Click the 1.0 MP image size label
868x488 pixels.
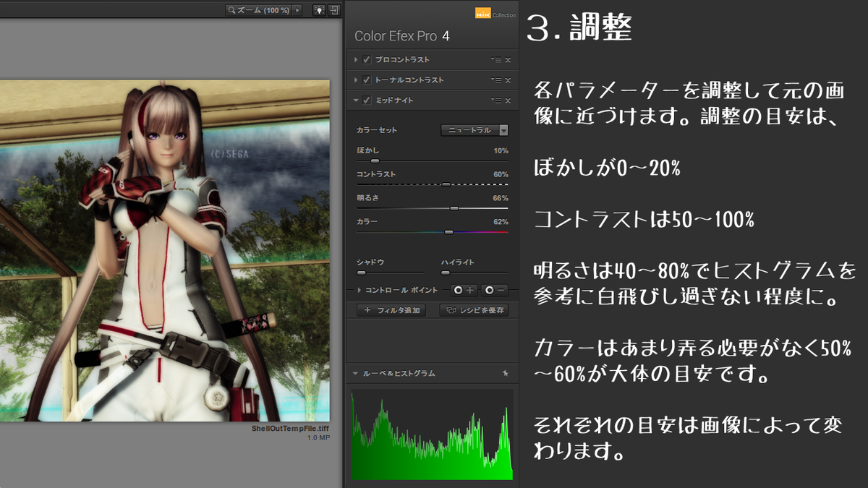click(x=318, y=437)
